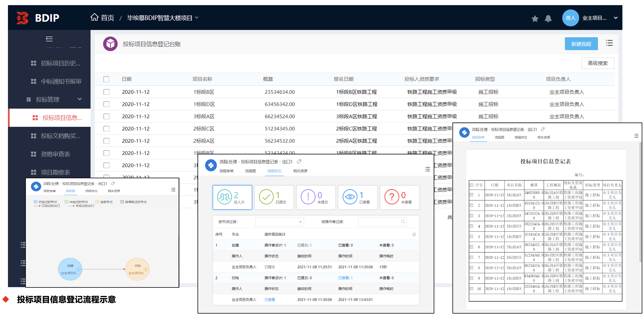Switch to 流程图 tab in form popup
Screen dimensions: 644x315
(499, 137)
